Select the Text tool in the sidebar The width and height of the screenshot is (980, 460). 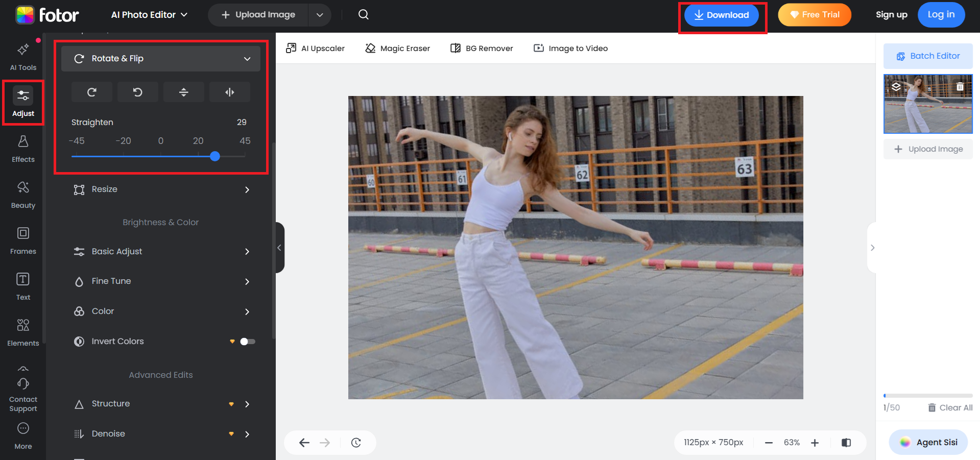point(22,286)
